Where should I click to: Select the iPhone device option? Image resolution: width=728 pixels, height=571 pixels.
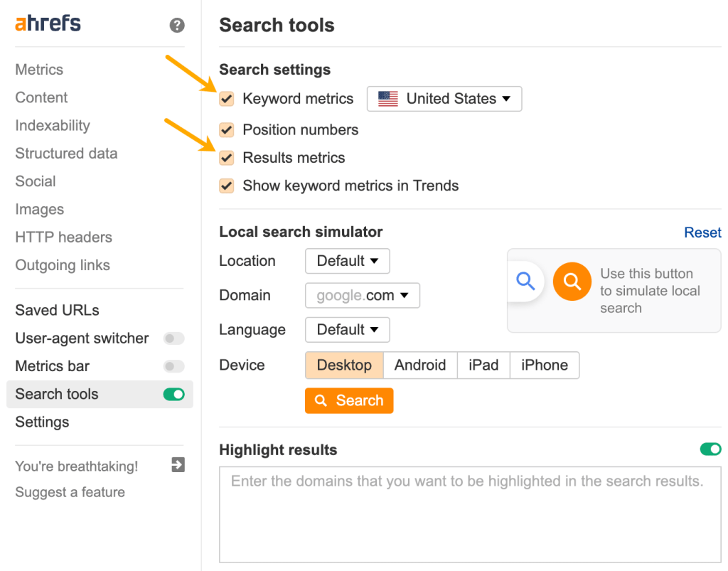(545, 365)
